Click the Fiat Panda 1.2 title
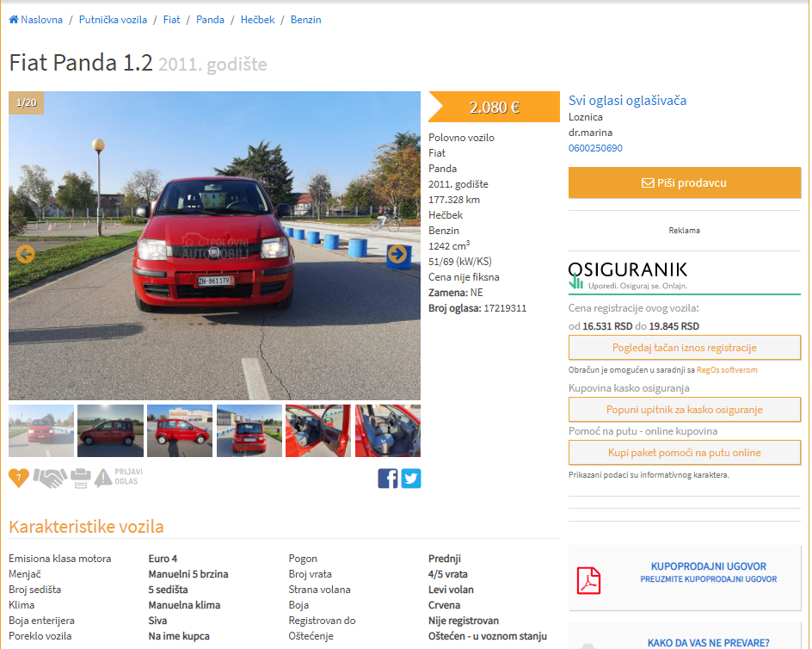This screenshot has height=649, width=812. tap(81, 62)
